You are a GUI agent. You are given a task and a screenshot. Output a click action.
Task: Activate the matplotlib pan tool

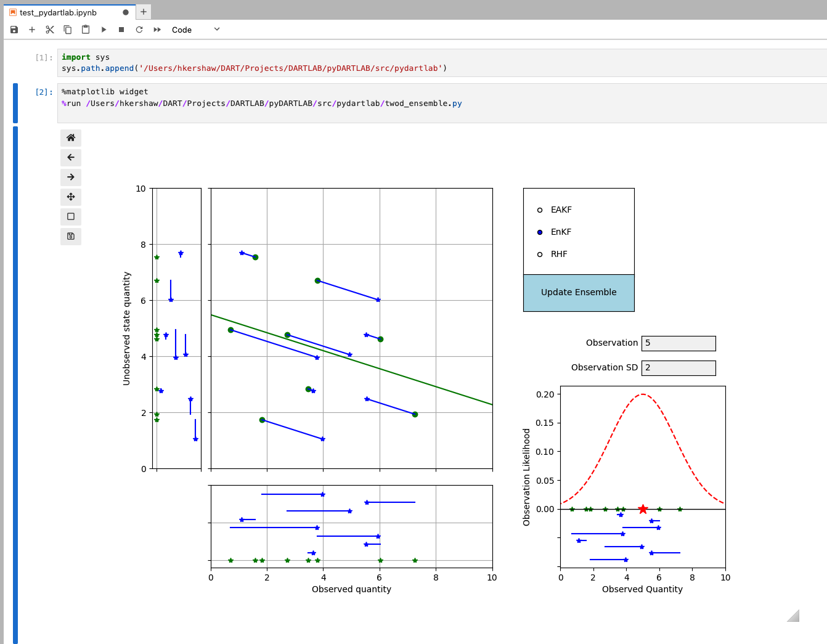71,197
